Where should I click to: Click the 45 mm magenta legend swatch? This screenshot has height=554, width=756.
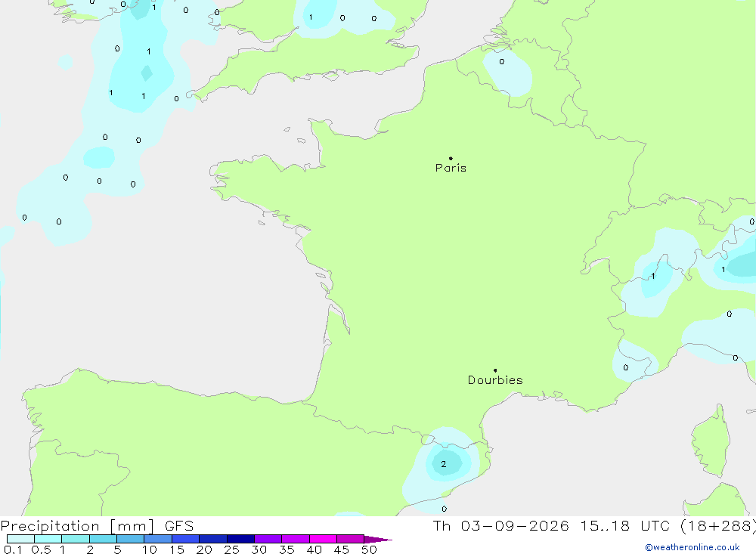350,539
